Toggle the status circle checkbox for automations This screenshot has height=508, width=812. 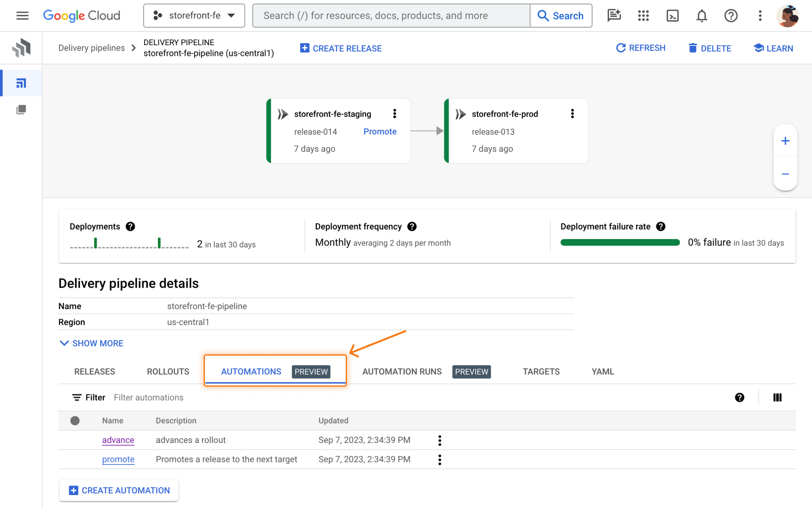pyautogui.click(x=75, y=420)
